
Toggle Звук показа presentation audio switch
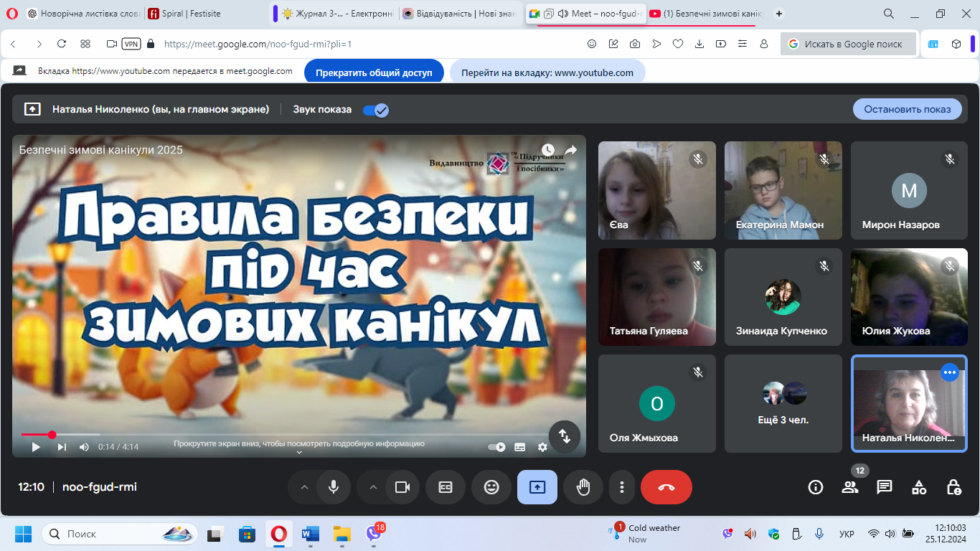tap(375, 110)
